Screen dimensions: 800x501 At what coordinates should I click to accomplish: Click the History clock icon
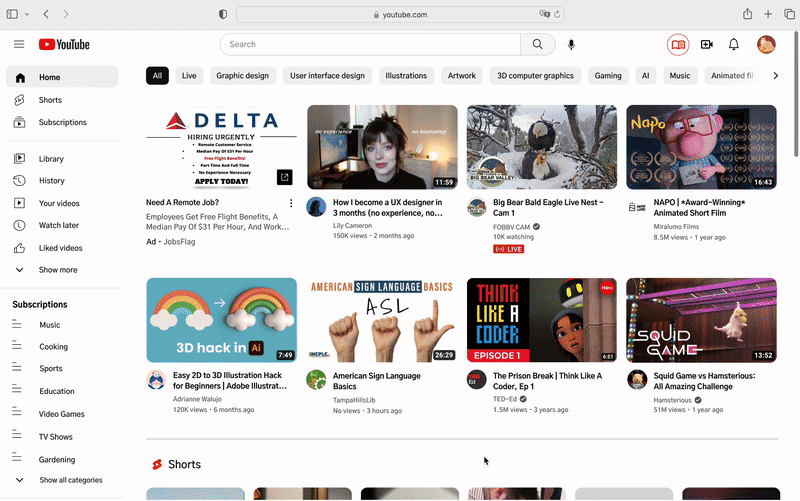(19, 181)
